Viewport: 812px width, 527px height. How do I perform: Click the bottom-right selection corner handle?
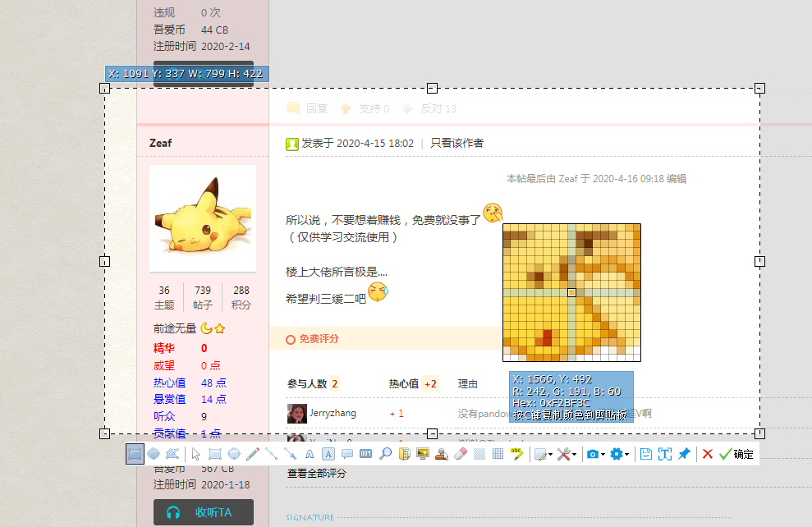[759, 433]
